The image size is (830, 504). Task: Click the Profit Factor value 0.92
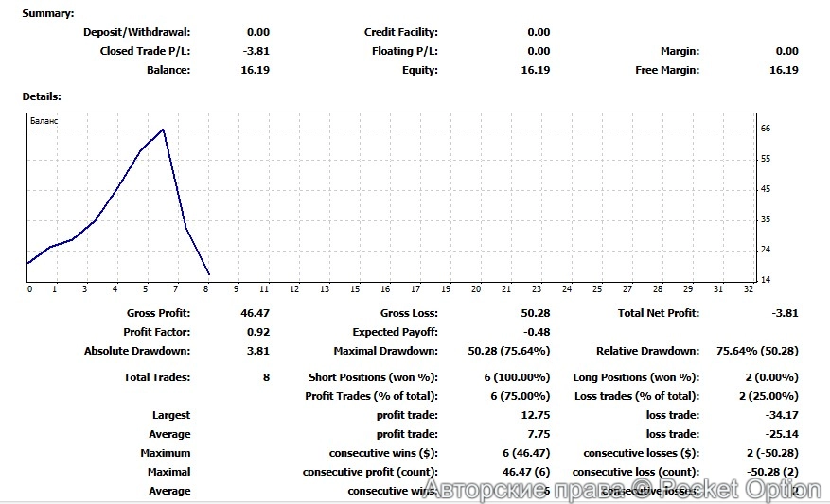(x=257, y=332)
